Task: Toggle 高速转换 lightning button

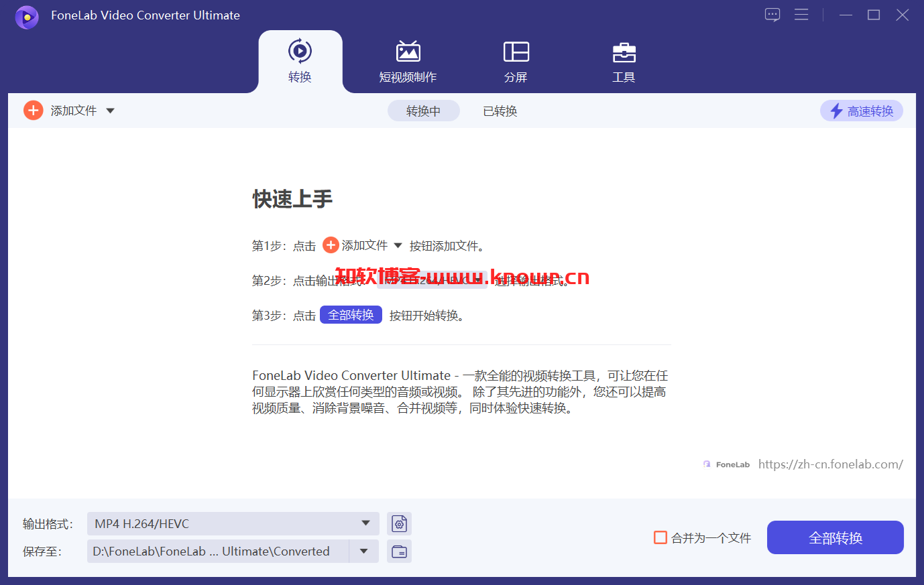Action: 862,111
